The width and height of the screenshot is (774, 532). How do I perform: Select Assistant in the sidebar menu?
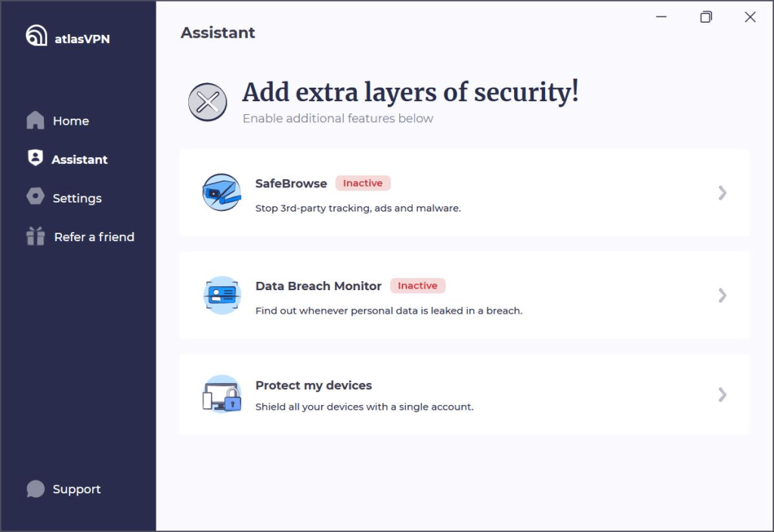click(79, 159)
